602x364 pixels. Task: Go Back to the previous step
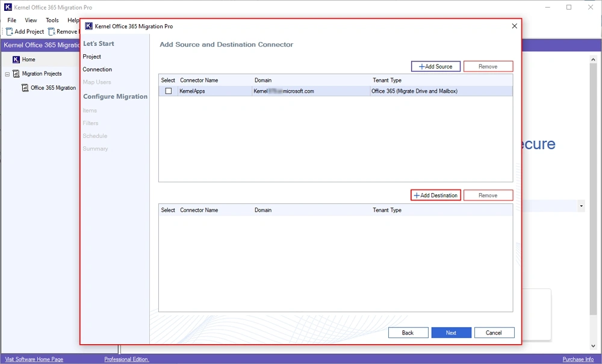[408, 333]
